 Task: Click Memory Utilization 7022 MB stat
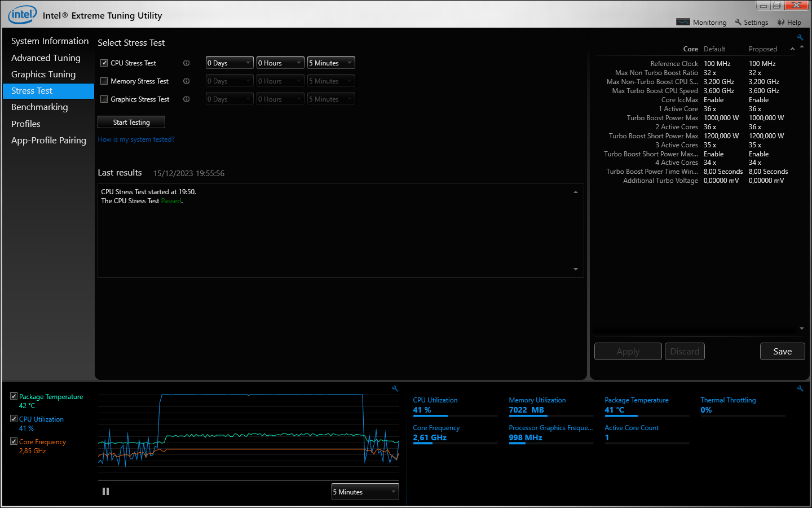coord(551,405)
